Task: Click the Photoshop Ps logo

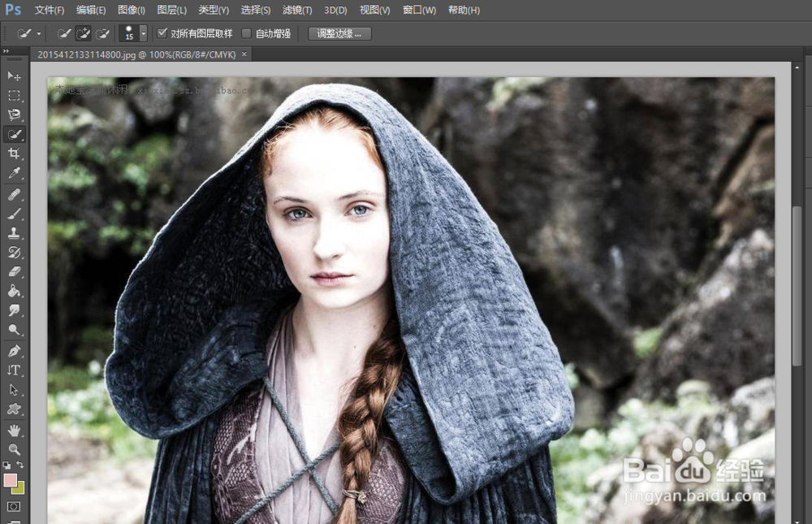Action: 13,10
